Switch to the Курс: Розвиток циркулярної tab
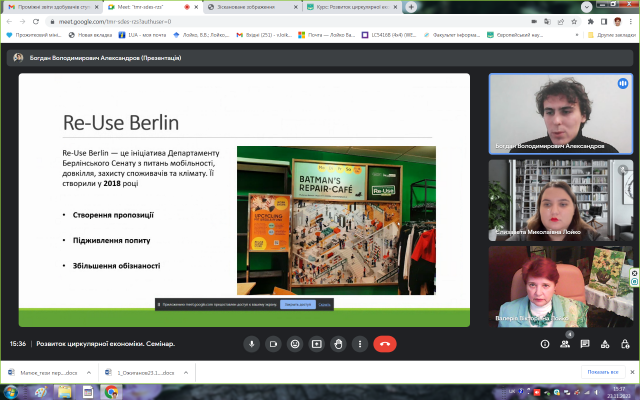Screen dimensions: 640x400 tap(352, 6)
